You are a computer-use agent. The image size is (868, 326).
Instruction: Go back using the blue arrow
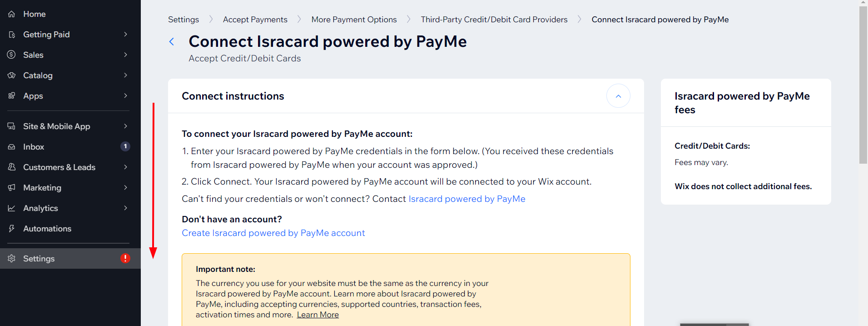172,42
